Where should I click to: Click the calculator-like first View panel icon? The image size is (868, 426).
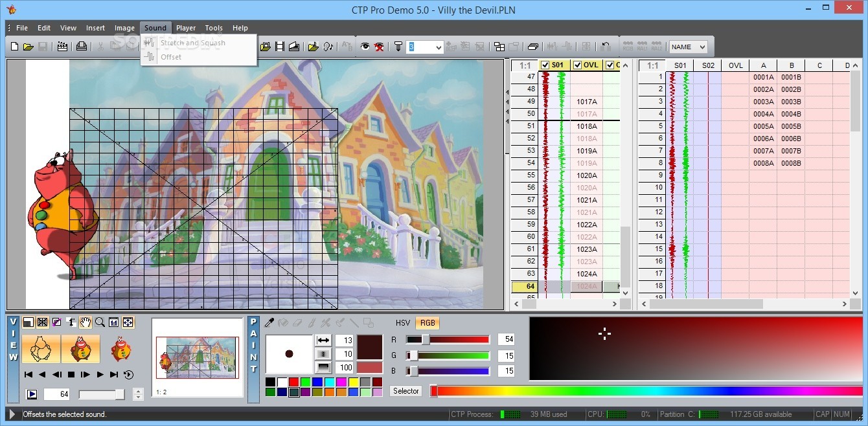[x=29, y=322]
